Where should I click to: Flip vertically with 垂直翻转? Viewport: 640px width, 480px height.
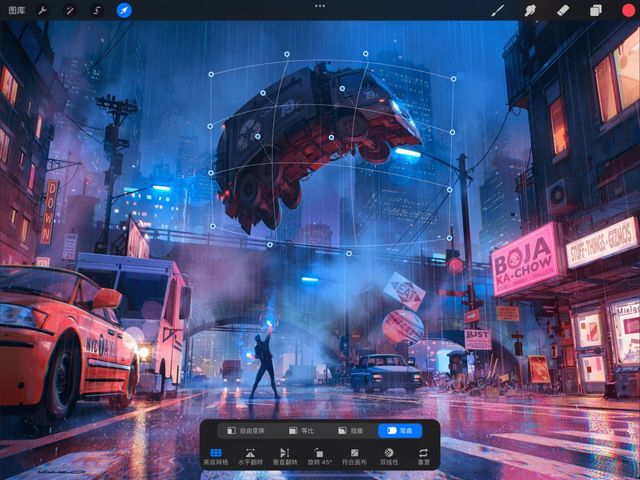click(x=285, y=456)
